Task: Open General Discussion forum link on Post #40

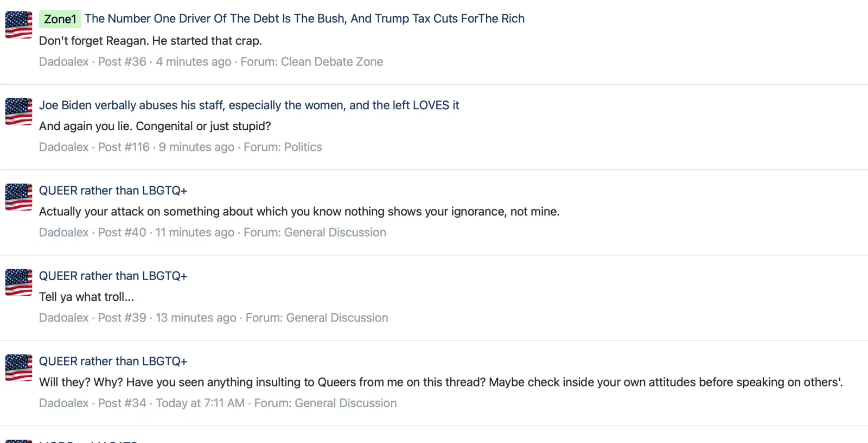Action: (x=335, y=232)
